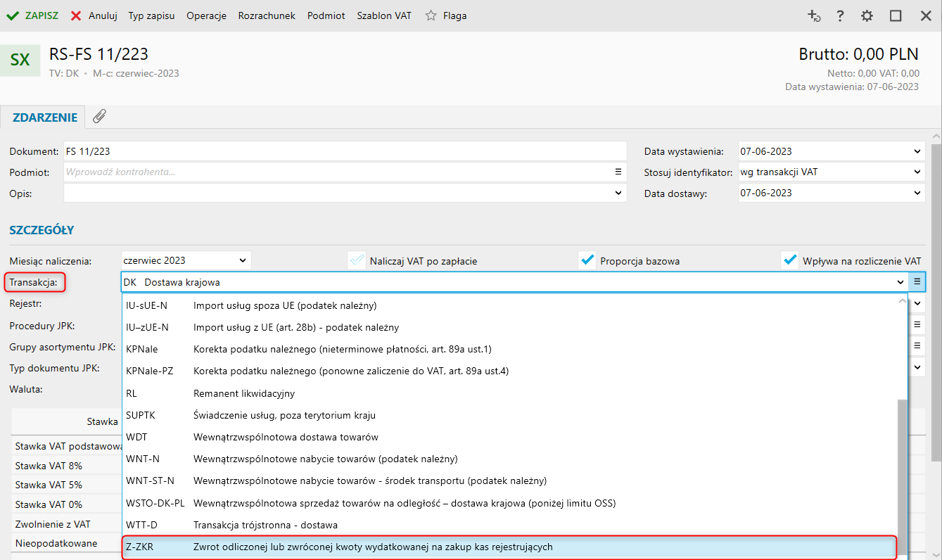
Task: Expand the Stosuj identyfikator dropdown
Action: [917, 172]
